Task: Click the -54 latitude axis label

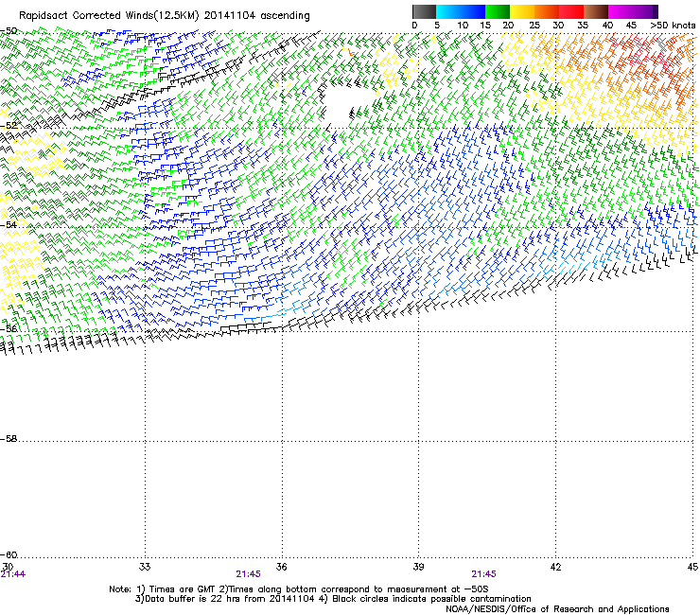Action: pos(9,225)
